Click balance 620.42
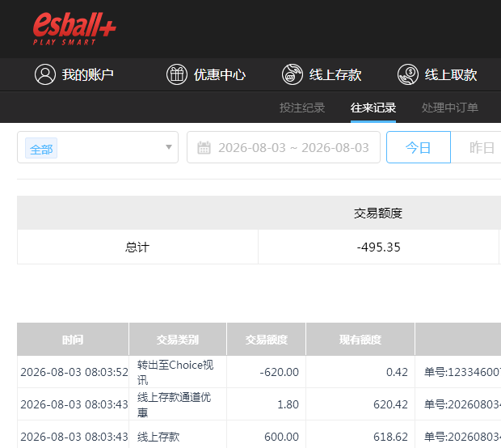 click(390, 404)
